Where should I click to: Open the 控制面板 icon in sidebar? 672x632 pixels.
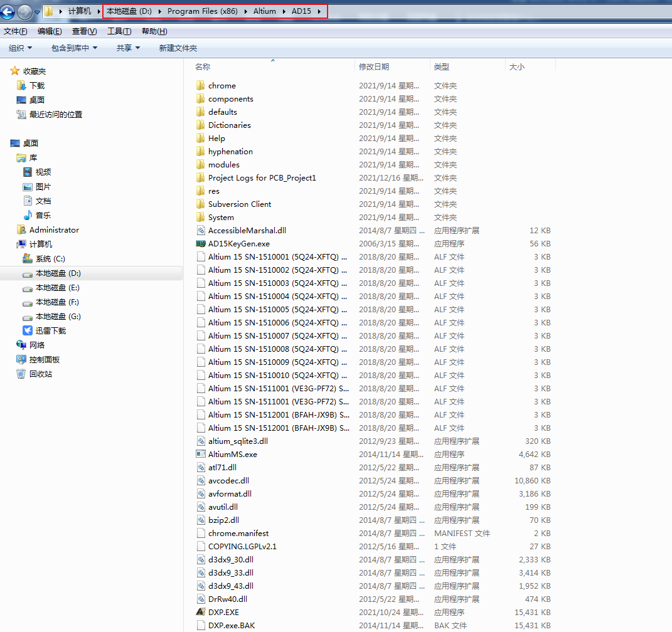(x=21, y=359)
